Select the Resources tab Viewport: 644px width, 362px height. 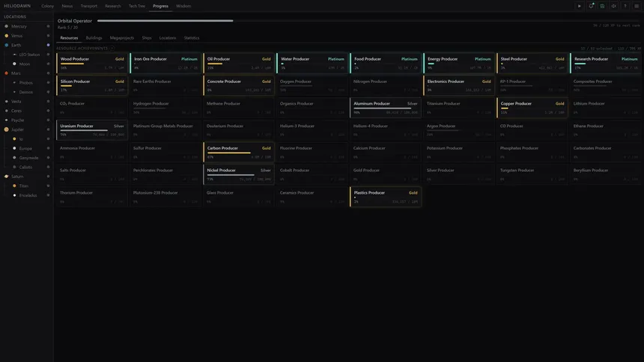(x=69, y=37)
